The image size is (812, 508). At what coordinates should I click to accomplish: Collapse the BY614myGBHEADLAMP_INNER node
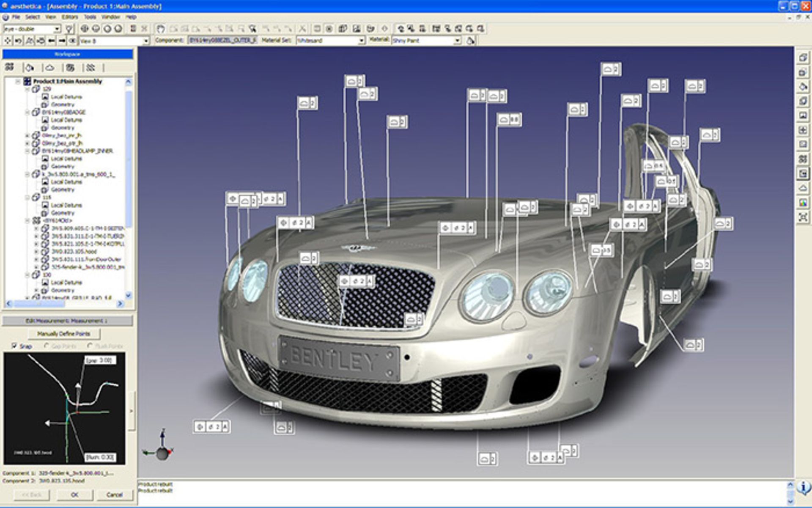[27, 151]
